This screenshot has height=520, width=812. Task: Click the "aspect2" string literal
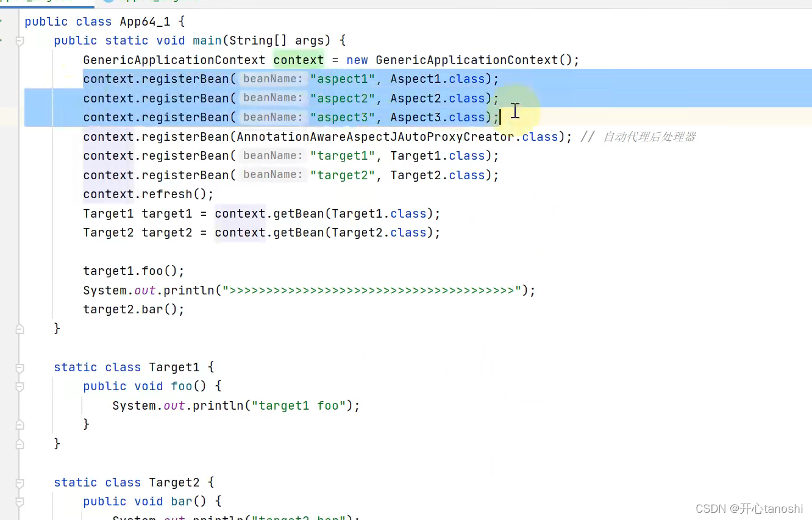point(343,98)
